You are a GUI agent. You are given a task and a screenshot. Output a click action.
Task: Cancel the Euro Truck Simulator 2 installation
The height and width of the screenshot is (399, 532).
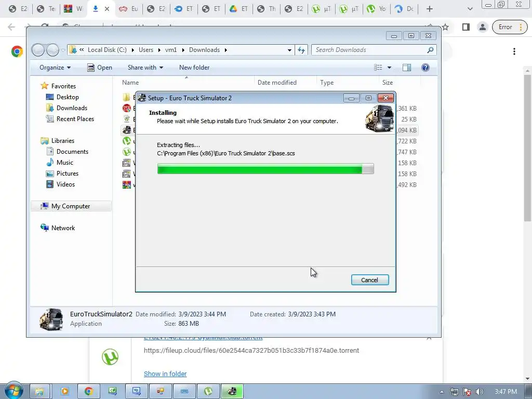pyautogui.click(x=370, y=280)
